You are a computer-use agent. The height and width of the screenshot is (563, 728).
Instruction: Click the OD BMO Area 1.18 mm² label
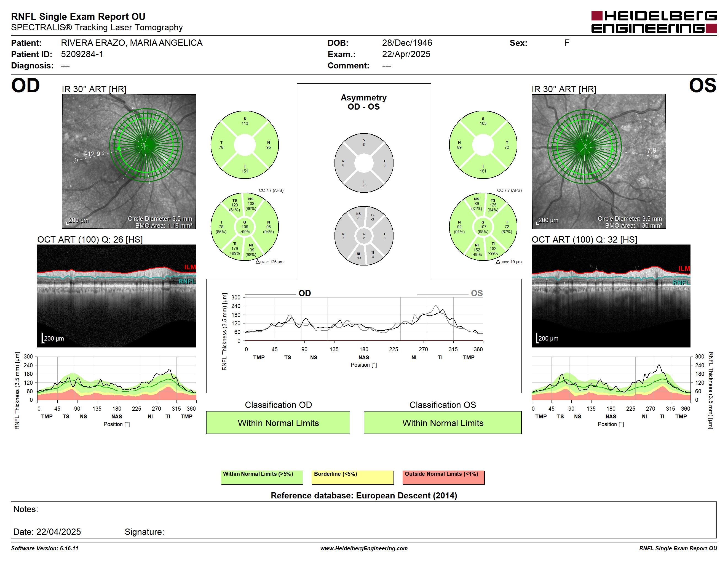(x=164, y=226)
